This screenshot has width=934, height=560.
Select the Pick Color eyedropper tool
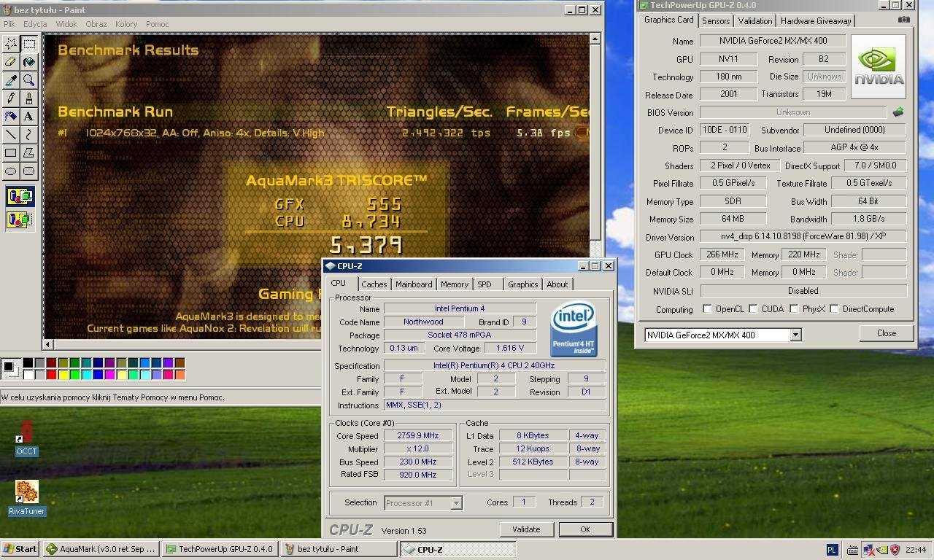pos(11,80)
